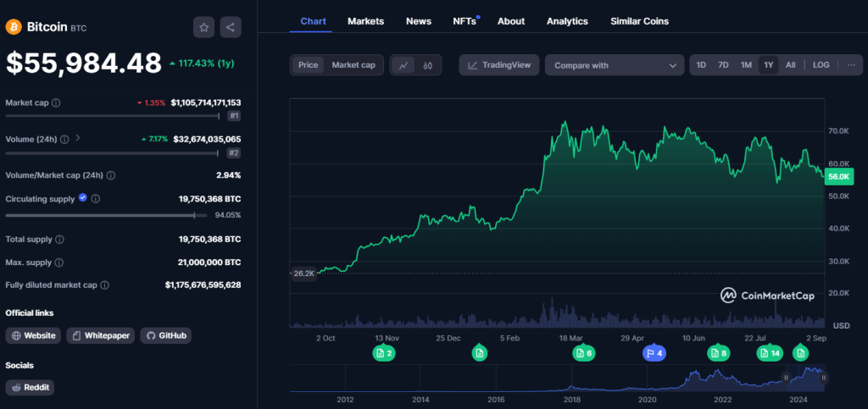Click the #2 volume rank badge
The height and width of the screenshot is (409, 868).
click(x=234, y=153)
